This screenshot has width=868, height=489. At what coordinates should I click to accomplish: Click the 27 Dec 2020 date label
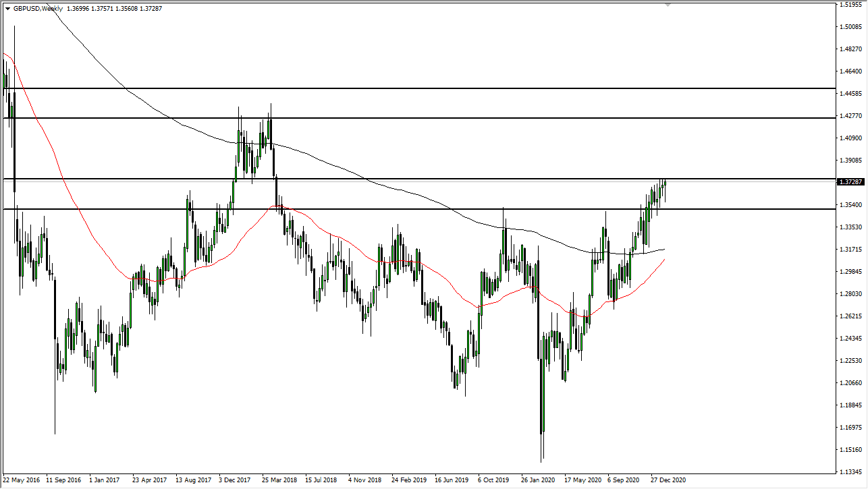coord(669,480)
